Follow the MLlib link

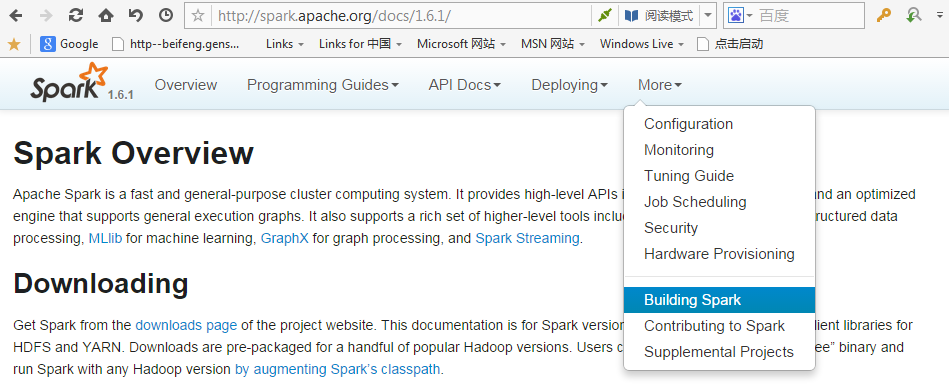[105, 238]
